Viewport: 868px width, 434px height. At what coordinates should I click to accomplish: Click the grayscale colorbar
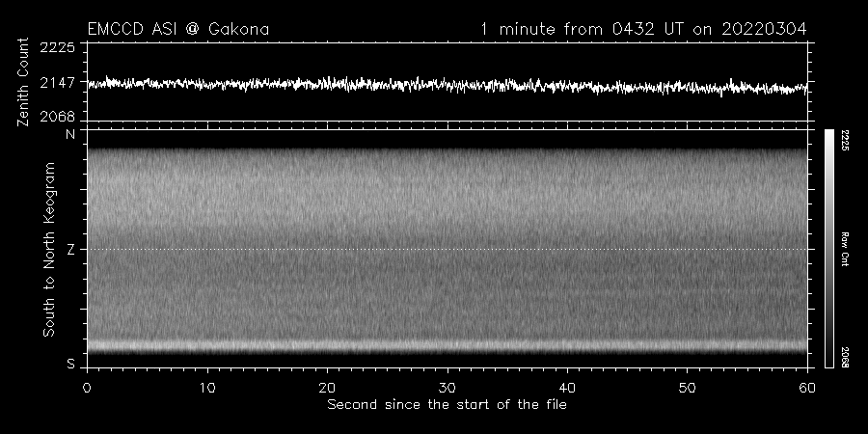(x=828, y=249)
